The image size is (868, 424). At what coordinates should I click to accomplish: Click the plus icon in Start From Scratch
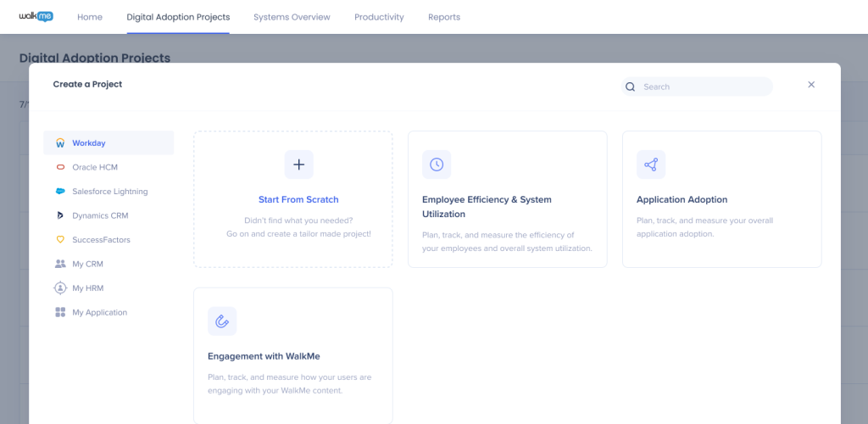[x=298, y=165]
